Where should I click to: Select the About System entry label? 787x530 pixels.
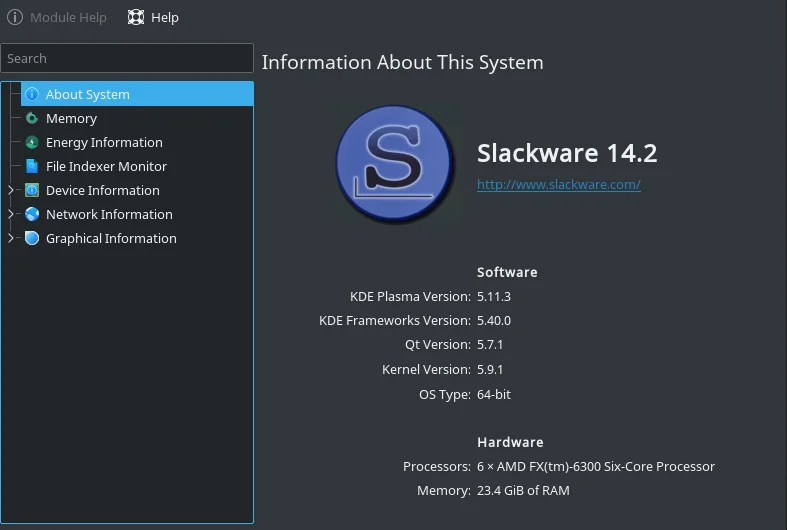[x=88, y=94]
